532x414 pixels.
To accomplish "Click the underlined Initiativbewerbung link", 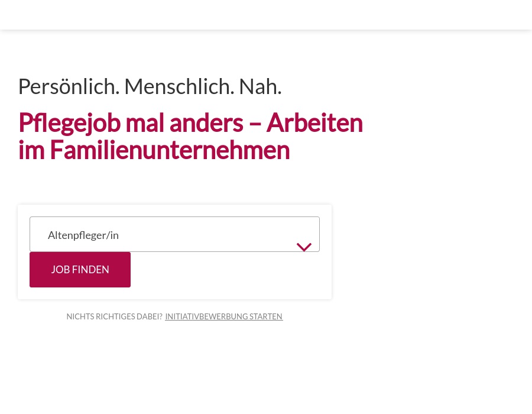I will coord(223,316).
